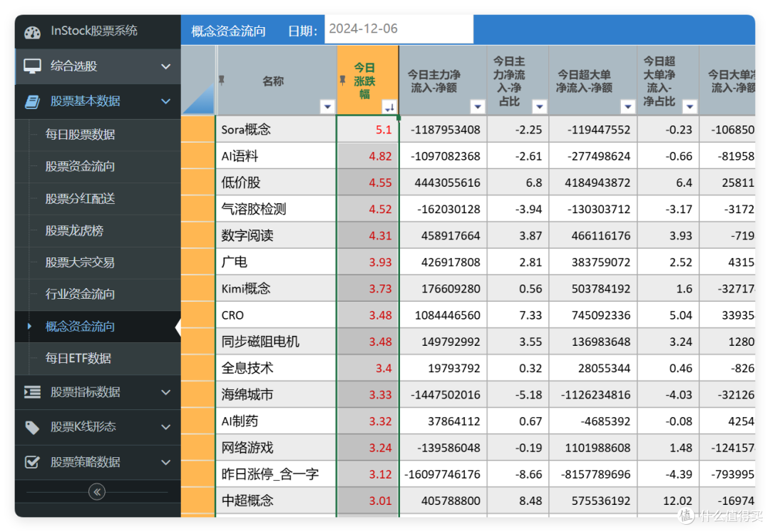Select the 股票K线形态 tag icon
Screen dimensions: 770x532
(x=31, y=427)
